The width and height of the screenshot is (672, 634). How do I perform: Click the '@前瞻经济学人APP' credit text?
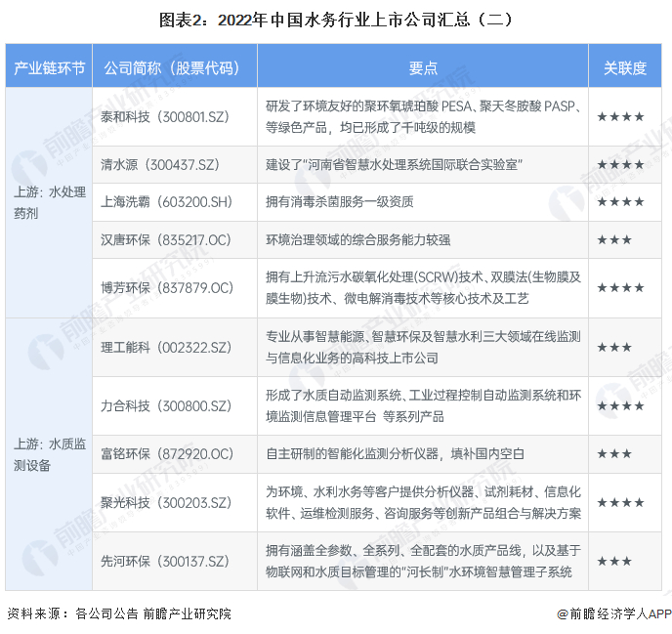tap(613, 613)
